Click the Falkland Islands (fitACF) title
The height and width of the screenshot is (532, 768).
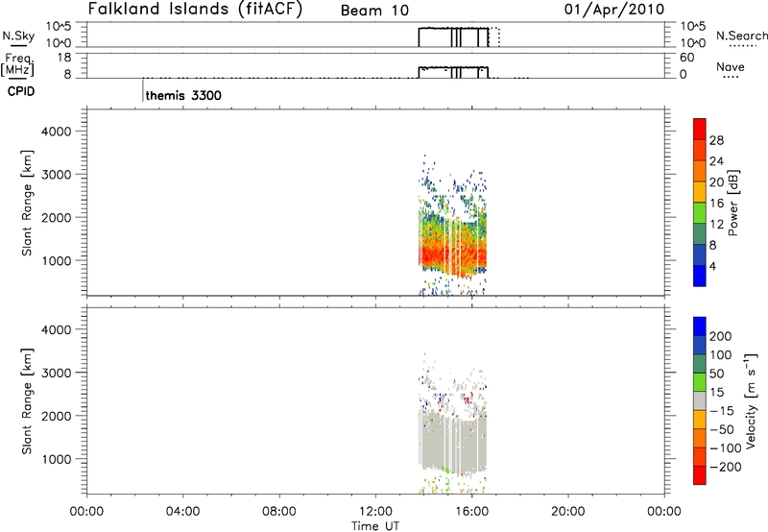[x=196, y=10]
